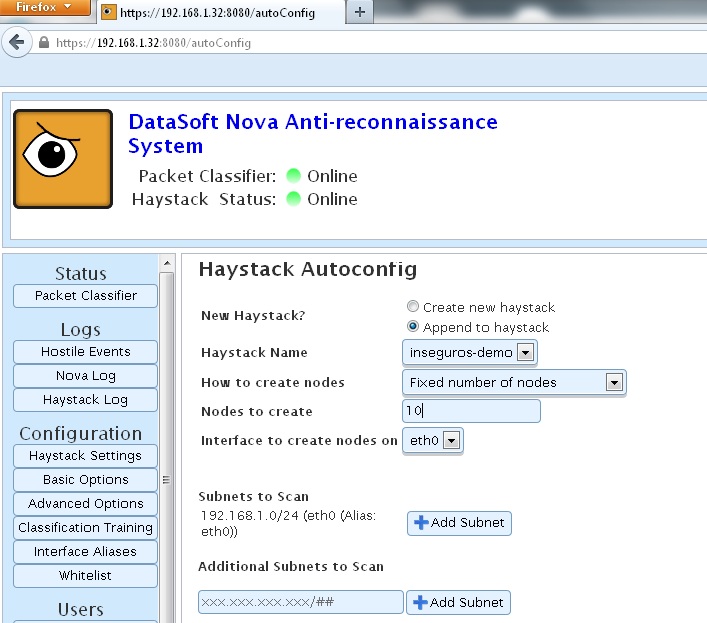Click Add Subnet next to 192.168.1.0/24

click(x=459, y=523)
